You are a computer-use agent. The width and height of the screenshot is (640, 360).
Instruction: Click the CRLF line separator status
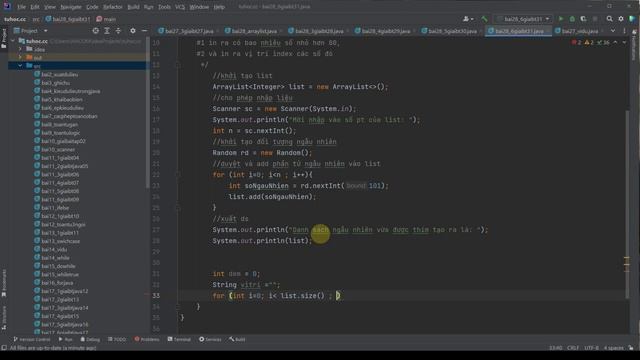573,348
